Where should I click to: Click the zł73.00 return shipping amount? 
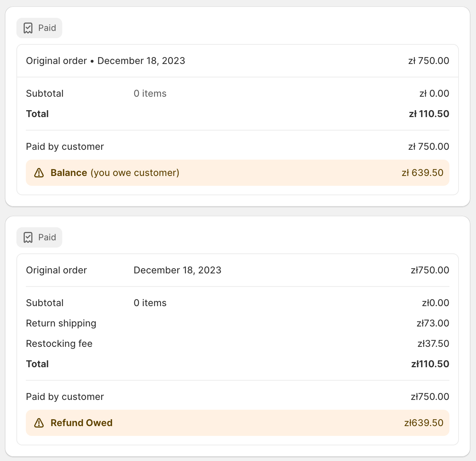[433, 323]
